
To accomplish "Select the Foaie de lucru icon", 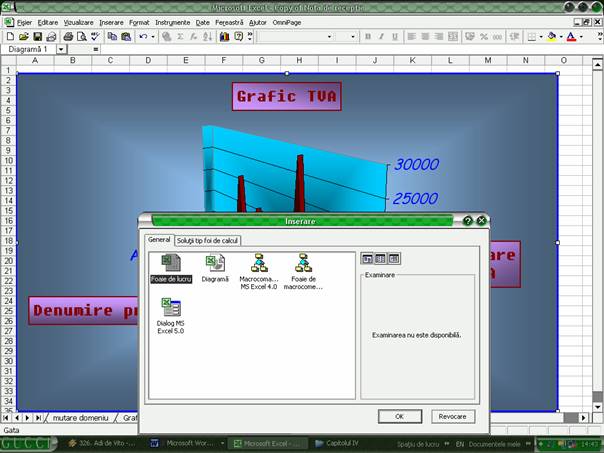I will [x=171, y=268].
